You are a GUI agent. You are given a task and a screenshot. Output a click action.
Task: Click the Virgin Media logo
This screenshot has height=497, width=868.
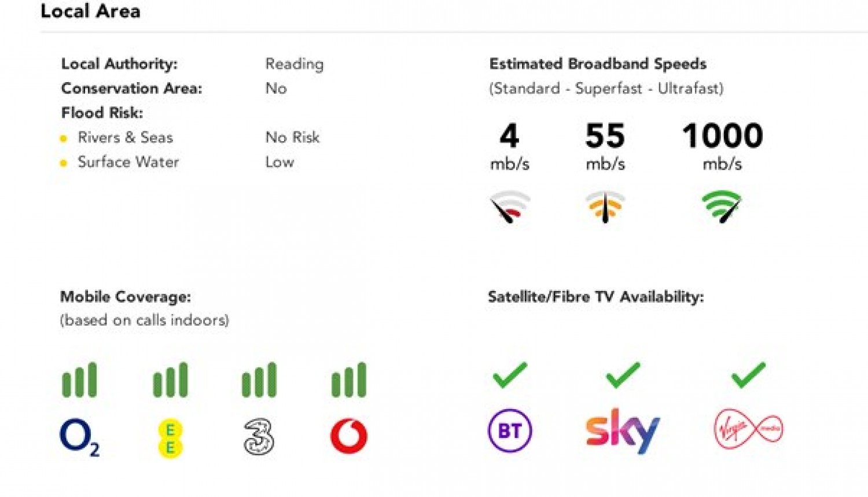coord(748,429)
